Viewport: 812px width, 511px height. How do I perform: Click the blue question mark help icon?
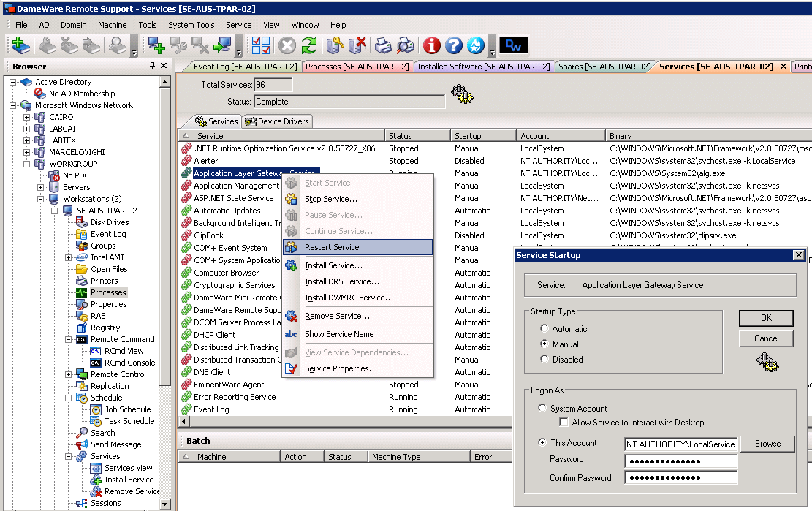pyautogui.click(x=454, y=45)
